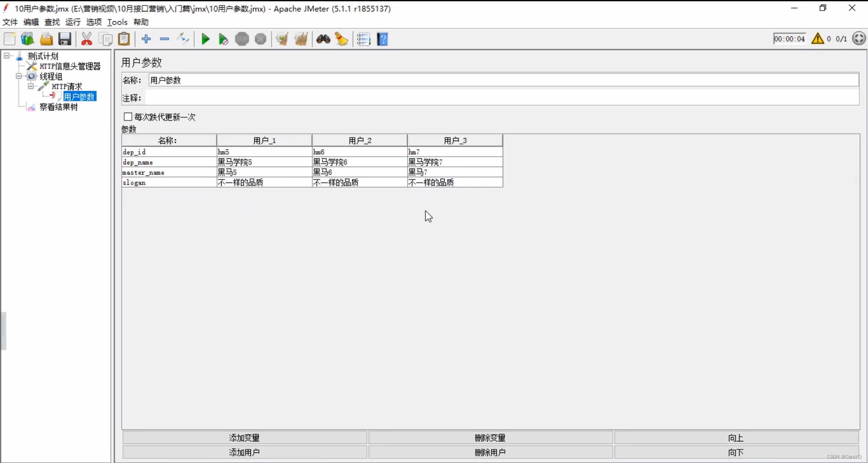Open the Templates icon in toolbar
868x463 pixels.
click(28, 39)
